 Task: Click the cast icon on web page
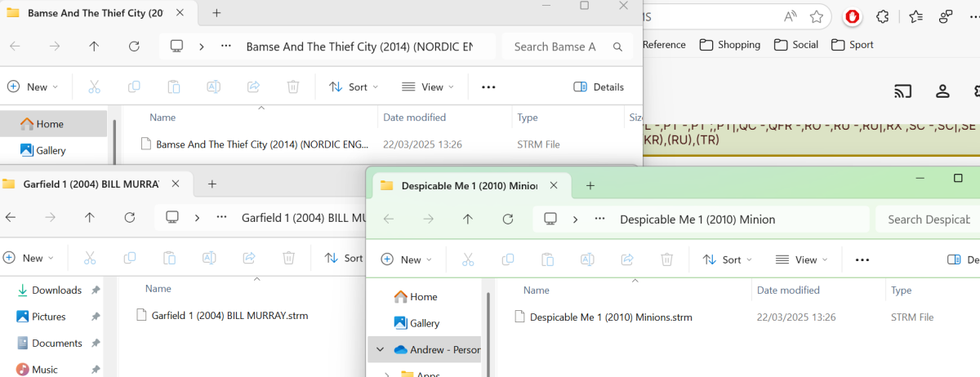902,91
